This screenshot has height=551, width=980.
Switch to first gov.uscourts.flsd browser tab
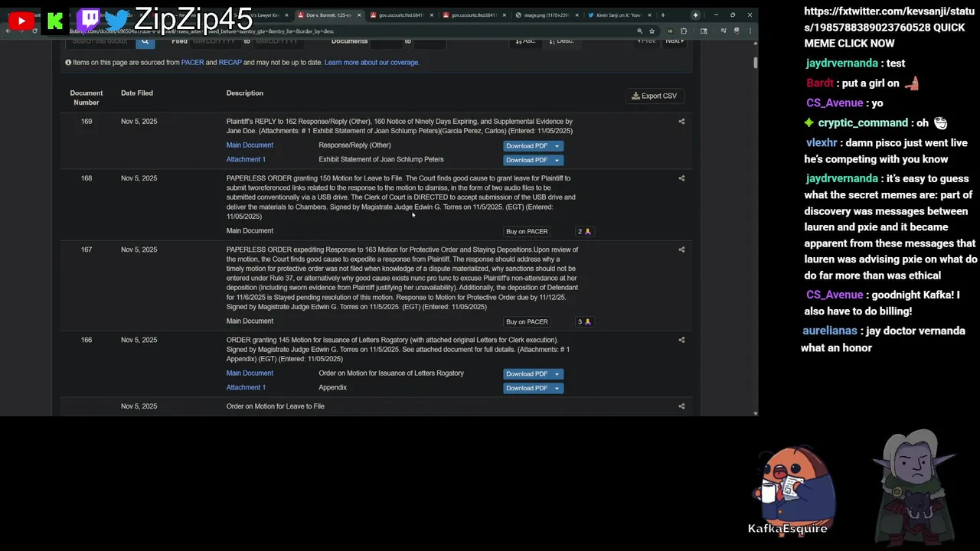[x=401, y=15]
